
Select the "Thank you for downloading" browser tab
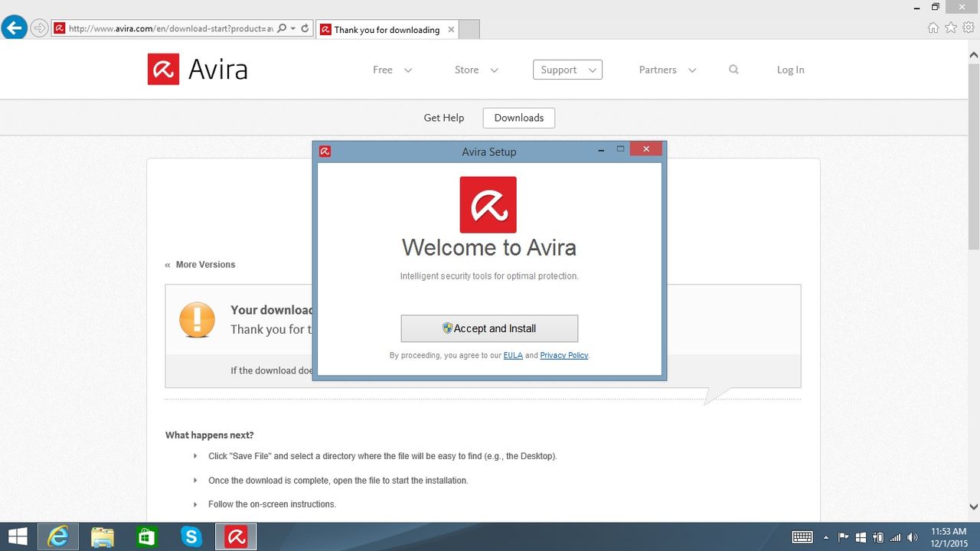point(387,30)
